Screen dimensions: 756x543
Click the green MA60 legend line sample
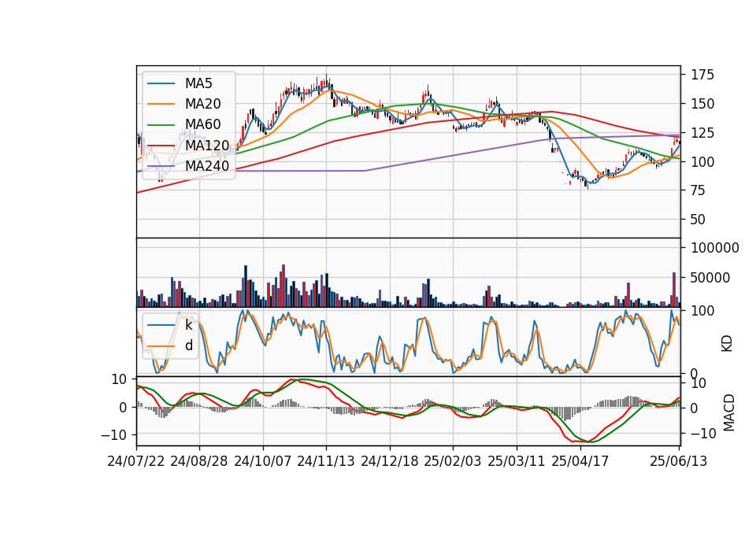coord(161,125)
